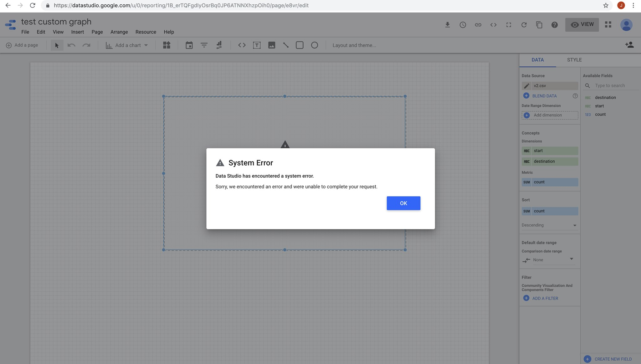Open the Resource menu
This screenshot has height=364, width=641.
pyautogui.click(x=146, y=32)
